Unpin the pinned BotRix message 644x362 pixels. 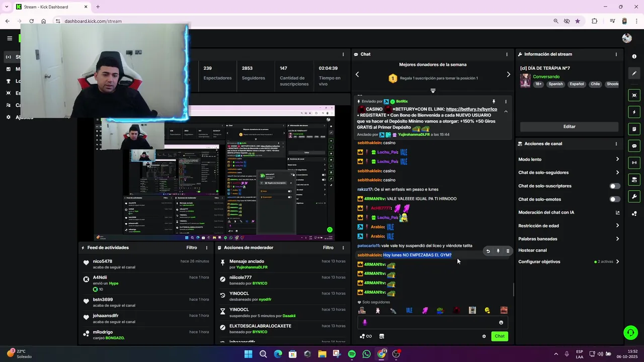494,102
